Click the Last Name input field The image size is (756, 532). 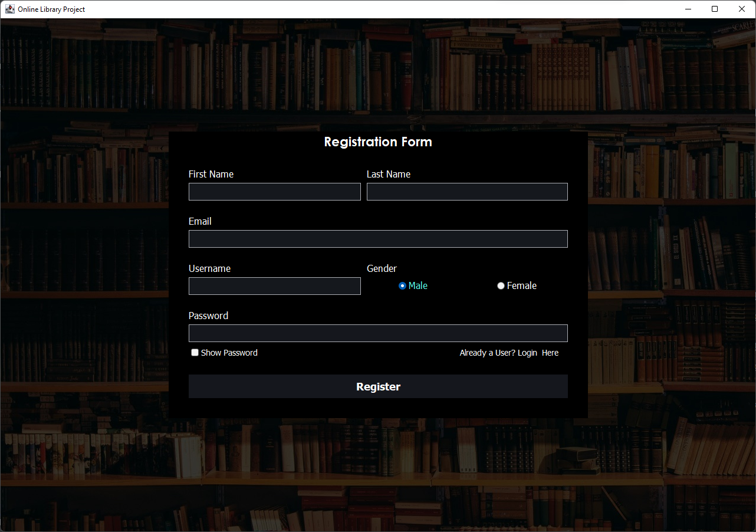pyautogui.click(x=467, y=192)
